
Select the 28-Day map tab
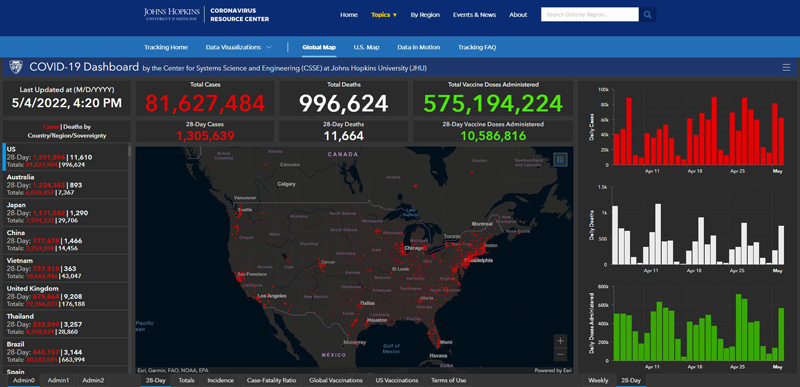pos(156,380)
